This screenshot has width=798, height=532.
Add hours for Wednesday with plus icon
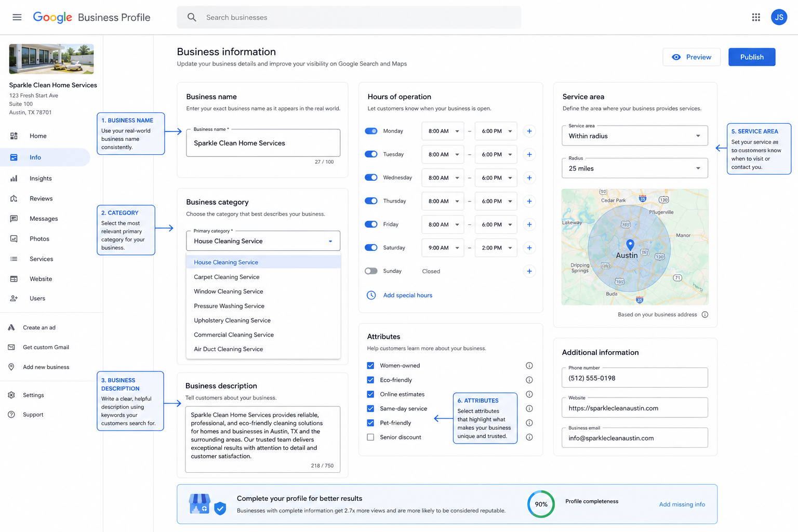529,178
